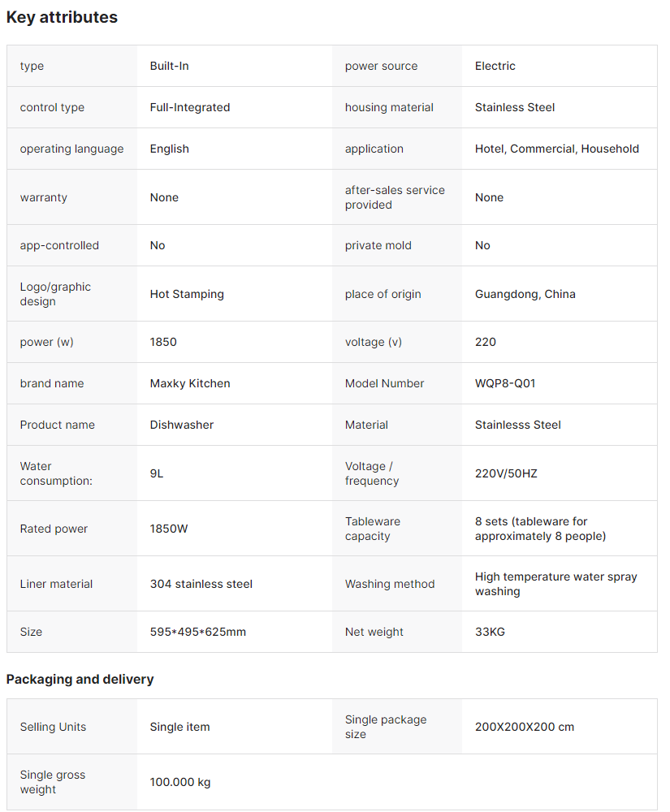Select the 220V/50HZ voltage frequency value

(506, 473)
